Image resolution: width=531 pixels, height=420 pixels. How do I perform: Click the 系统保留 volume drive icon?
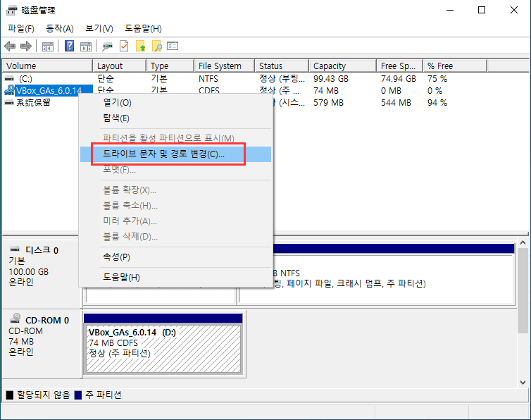[x=9, y=102]
